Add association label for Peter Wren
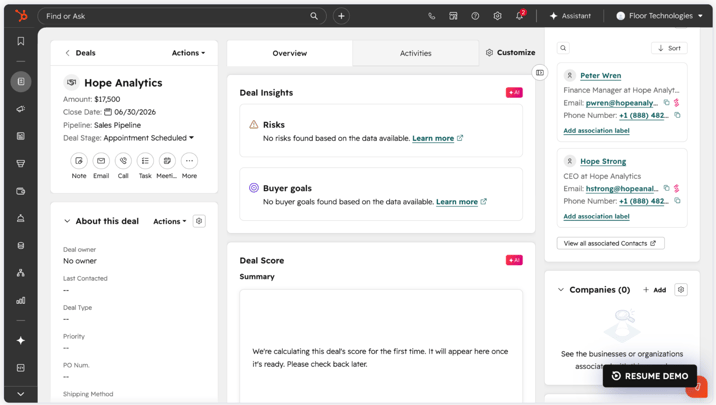This screenshot has width=716, height=405. pos(596,131)
